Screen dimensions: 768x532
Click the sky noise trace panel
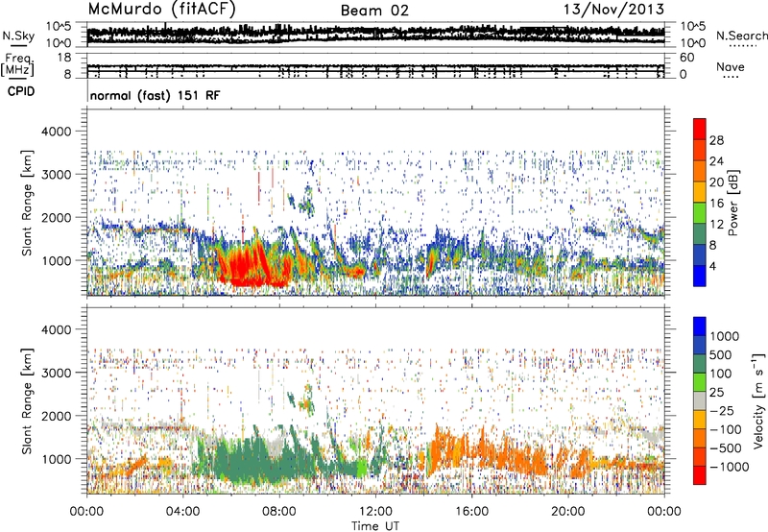click(x=375, y=35)
